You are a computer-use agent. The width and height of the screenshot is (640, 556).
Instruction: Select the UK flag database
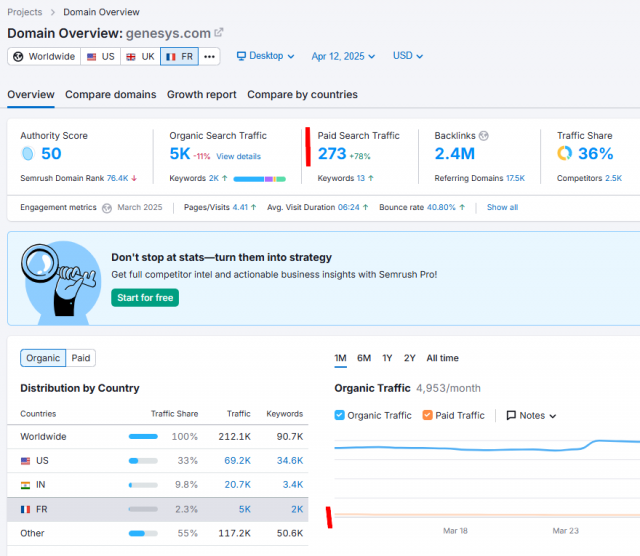coord(140,56)
